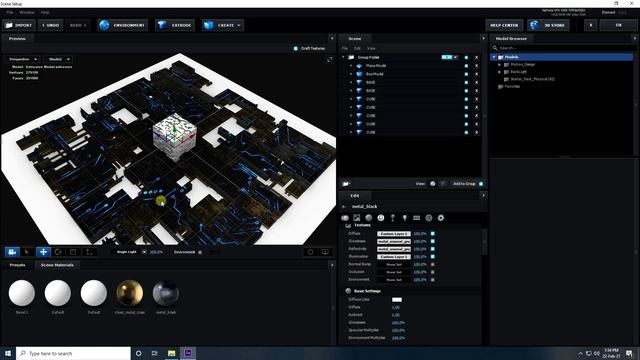Delete Plane Model with its X icon
The height and width of the screenshot is (360, 640).
tap(476, 66)
